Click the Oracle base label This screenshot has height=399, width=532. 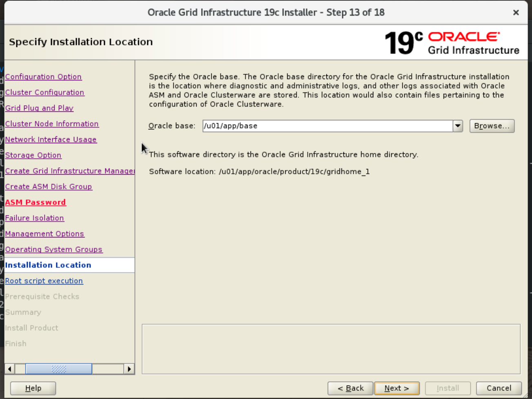click(172, 126)
